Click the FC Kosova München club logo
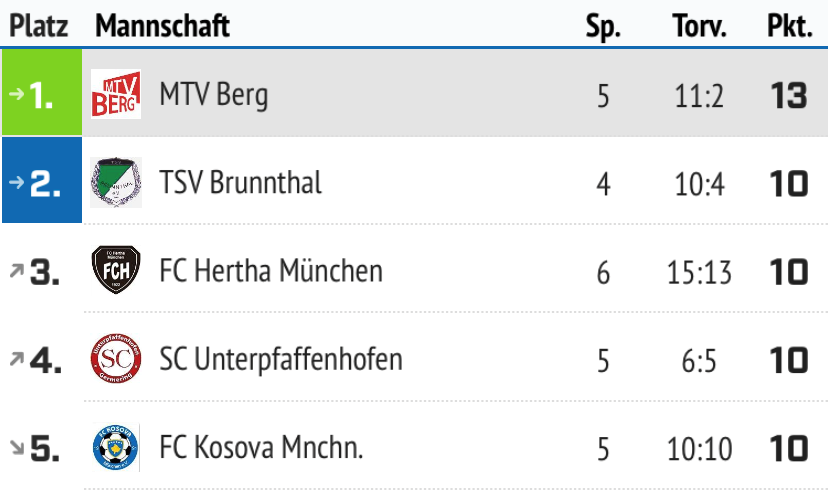828x490 pixels. pyautogui.click(x=116, y=447)
